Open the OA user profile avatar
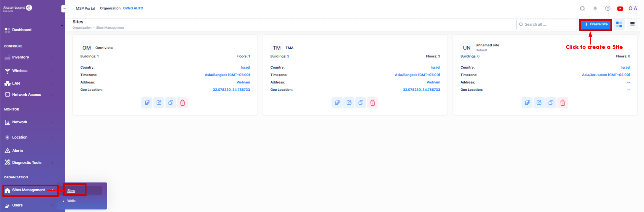The height and width of the screenshot is (212, 644). point(633,9)
